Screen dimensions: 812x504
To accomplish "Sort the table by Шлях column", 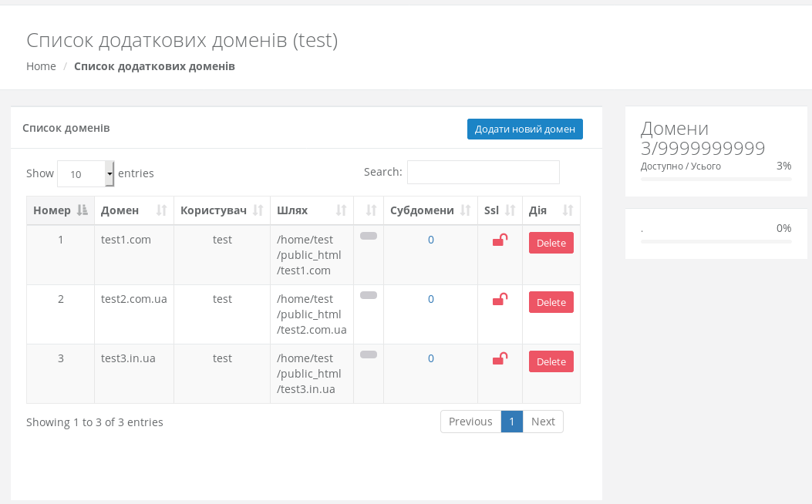I will coord(311,210).
